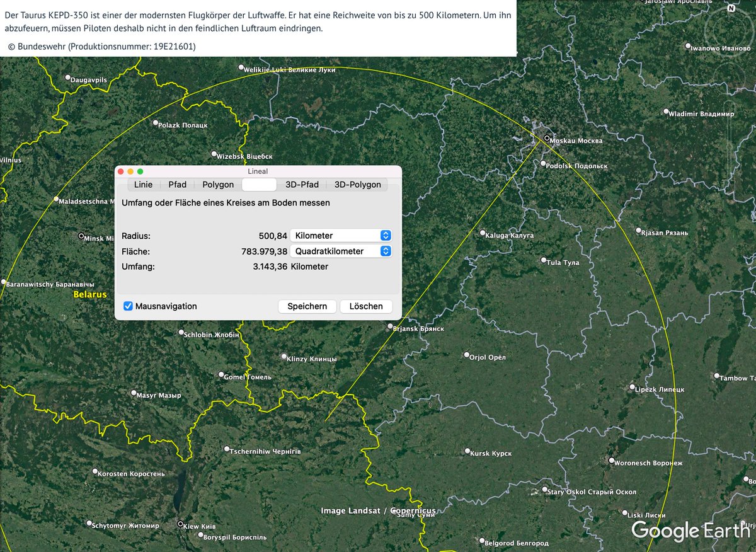Image resolution: width=756 pixels, height=552 pixels.
Task: Select the blank highlighted circle tab
Action: click(259, 185)
